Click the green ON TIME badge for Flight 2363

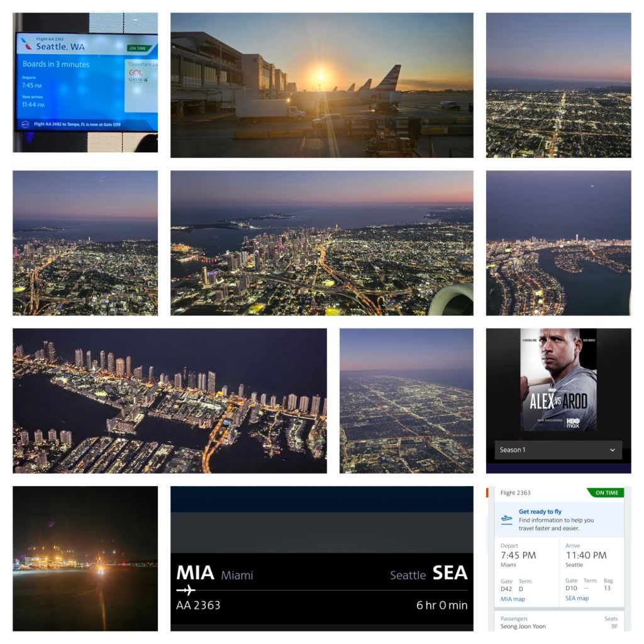pos(605,492)
